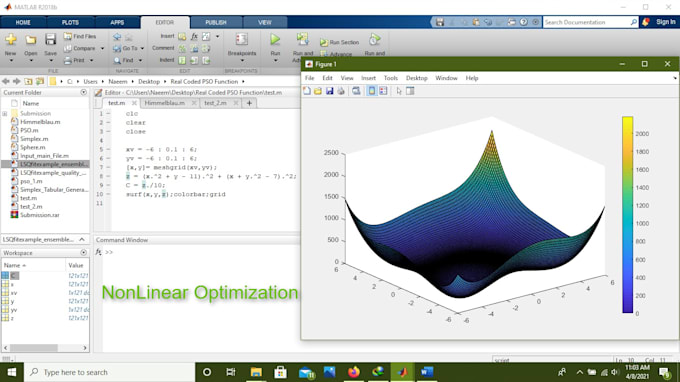Click the Open folder icon in ribbon
The image size is (680, 382).
30,40
